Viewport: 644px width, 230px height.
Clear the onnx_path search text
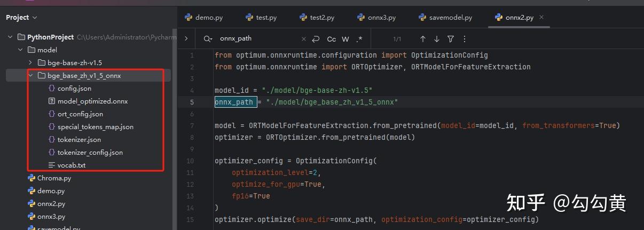304,39
